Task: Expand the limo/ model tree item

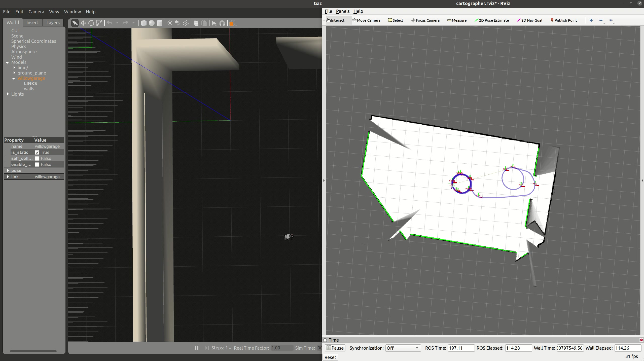Action: pos(14,67)
